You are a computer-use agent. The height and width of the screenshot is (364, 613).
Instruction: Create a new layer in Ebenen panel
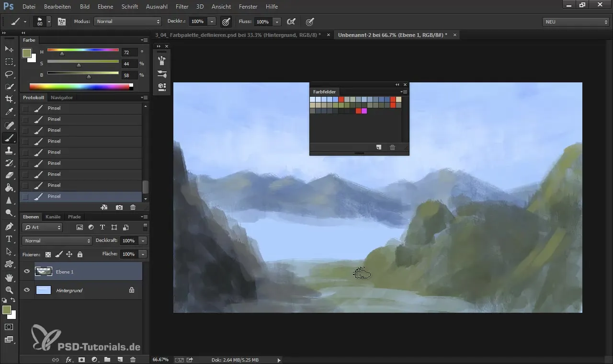(120, 359)
